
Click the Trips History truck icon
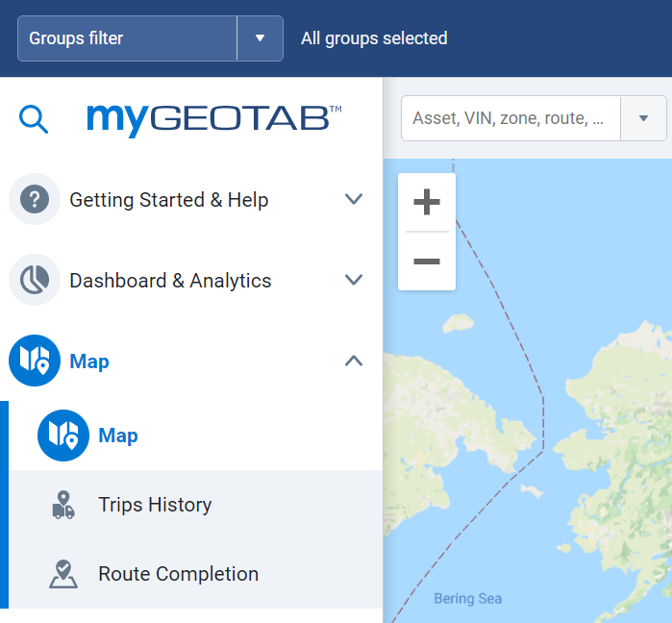click(x=63, y=505)
